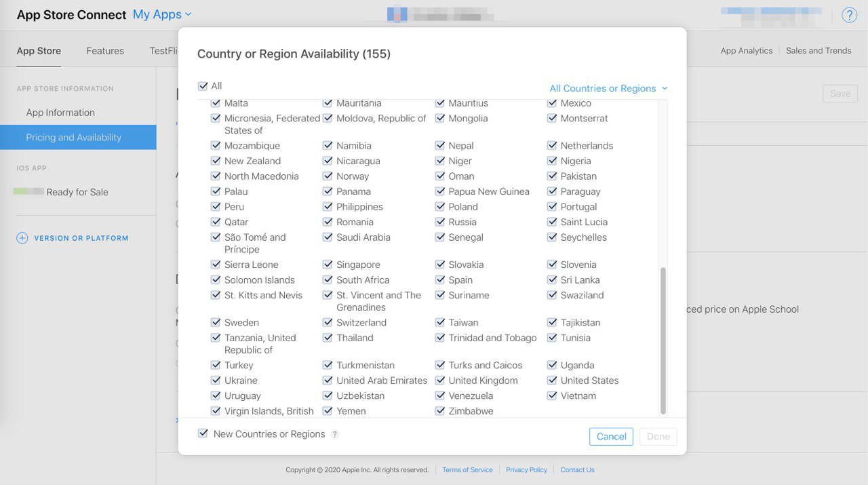
Task: Click the Cancel button in the dialog
Action: [x=611, y=437]
